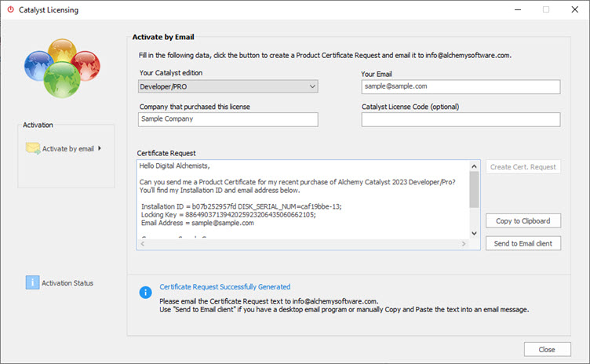Select Activate by email menu item
Screen dimensions: 590x364
(x=67, y=148)
